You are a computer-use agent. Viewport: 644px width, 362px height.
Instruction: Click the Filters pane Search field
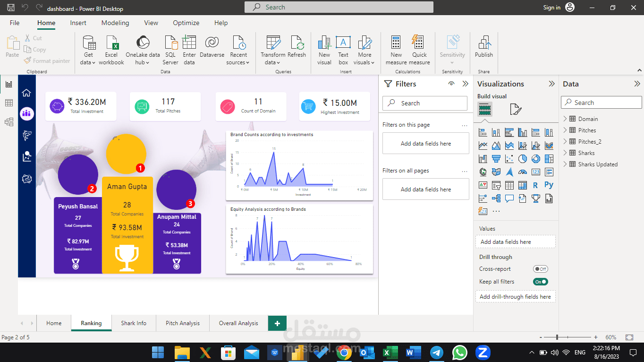click(x=425, y=103)
